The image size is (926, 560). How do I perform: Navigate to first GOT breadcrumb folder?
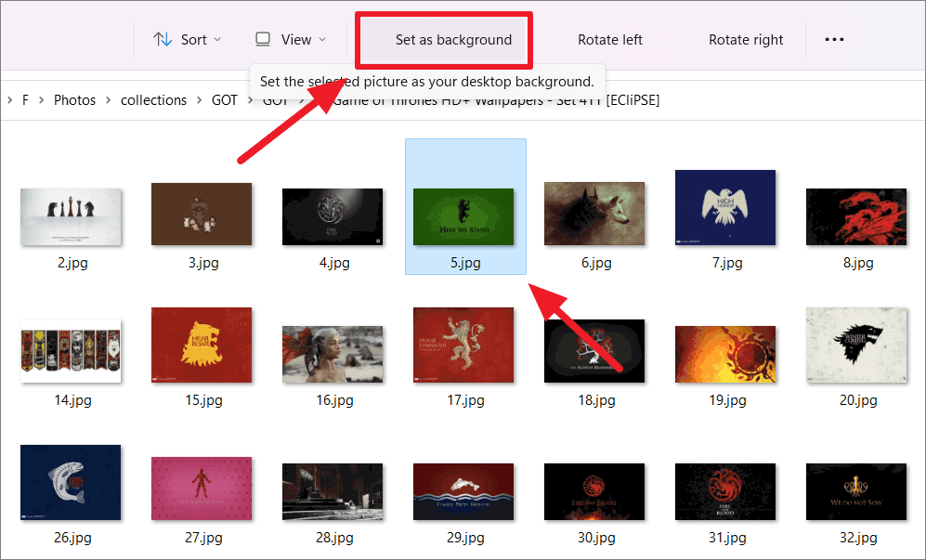[x=225, y=99]
